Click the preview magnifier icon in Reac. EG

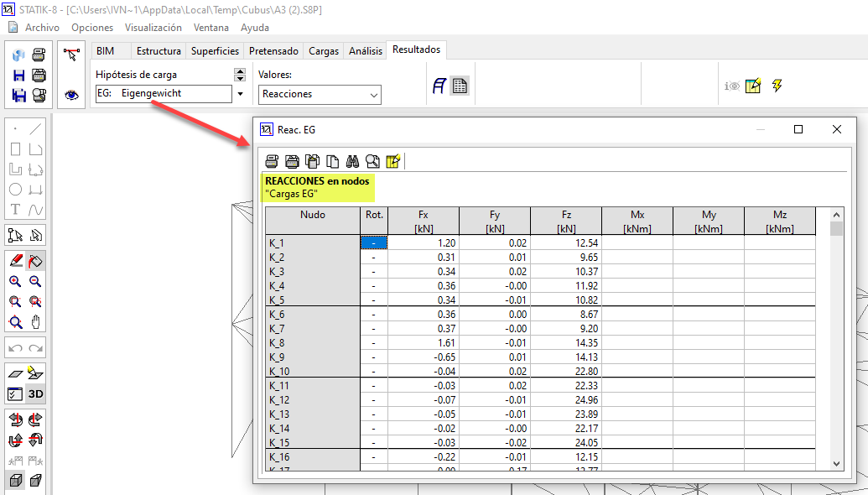pyautogui.click(x=372, y=161)
